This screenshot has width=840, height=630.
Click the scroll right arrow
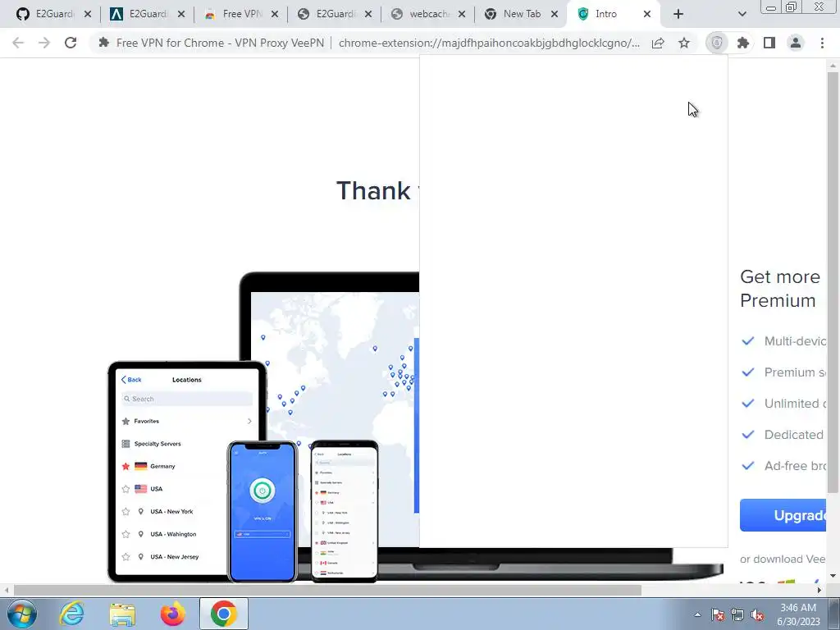819,590
